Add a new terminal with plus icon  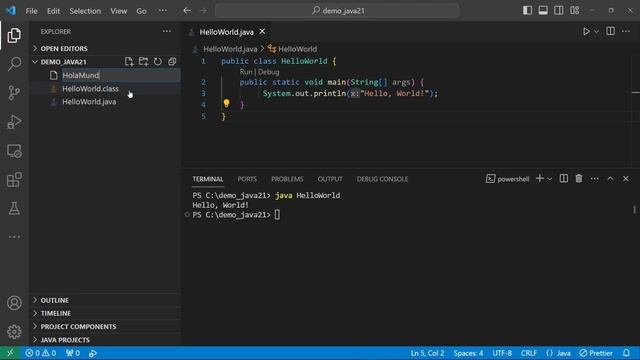click(x=540, y=179)
